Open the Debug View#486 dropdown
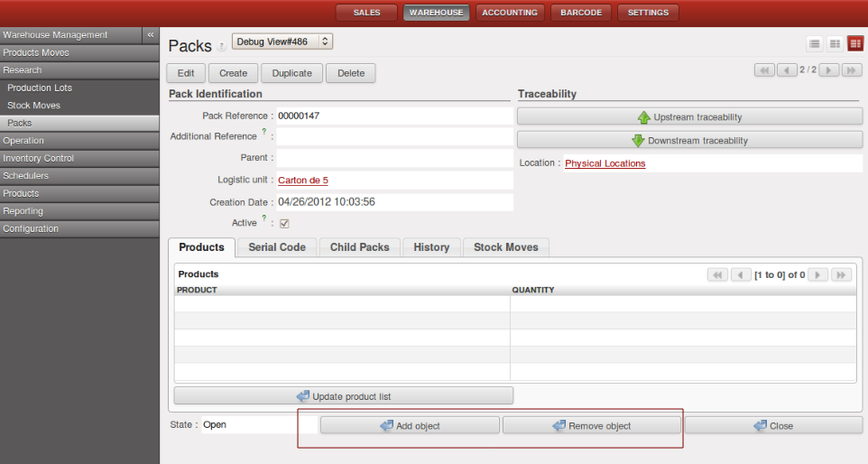This screenshot has height=464, width=868. 282,42
